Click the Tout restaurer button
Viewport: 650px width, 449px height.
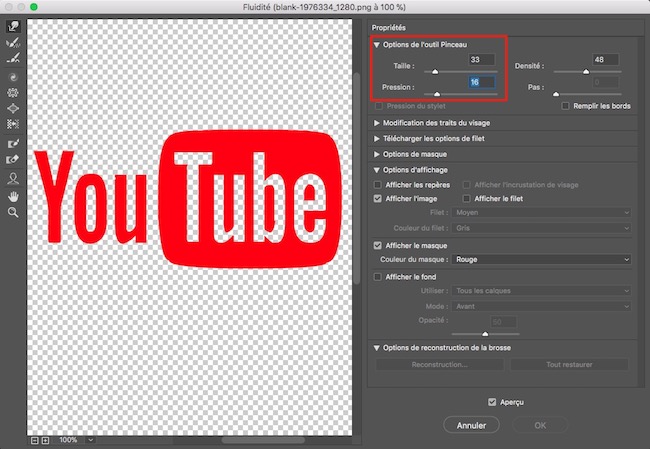(569, 364)
